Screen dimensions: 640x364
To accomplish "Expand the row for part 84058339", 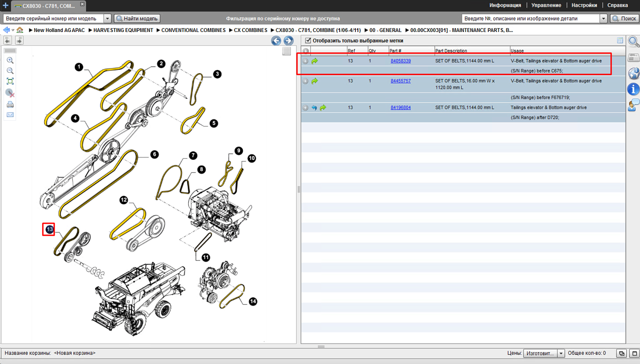I will [x=305, y=61].
